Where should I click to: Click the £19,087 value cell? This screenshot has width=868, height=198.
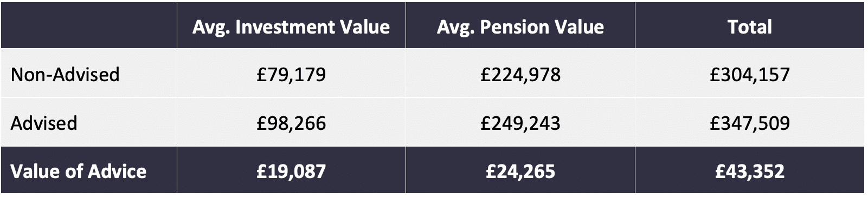coord(292,172)
